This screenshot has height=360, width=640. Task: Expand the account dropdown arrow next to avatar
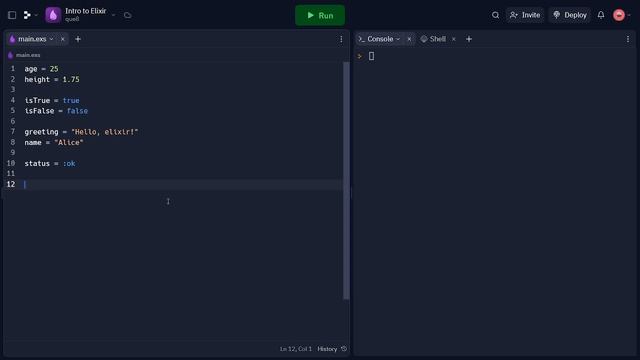pyautogui.click(x=629, y=15)
